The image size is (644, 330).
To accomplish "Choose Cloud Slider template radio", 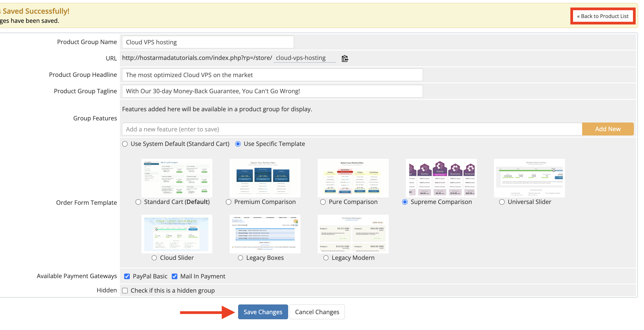I will (154, 258).
